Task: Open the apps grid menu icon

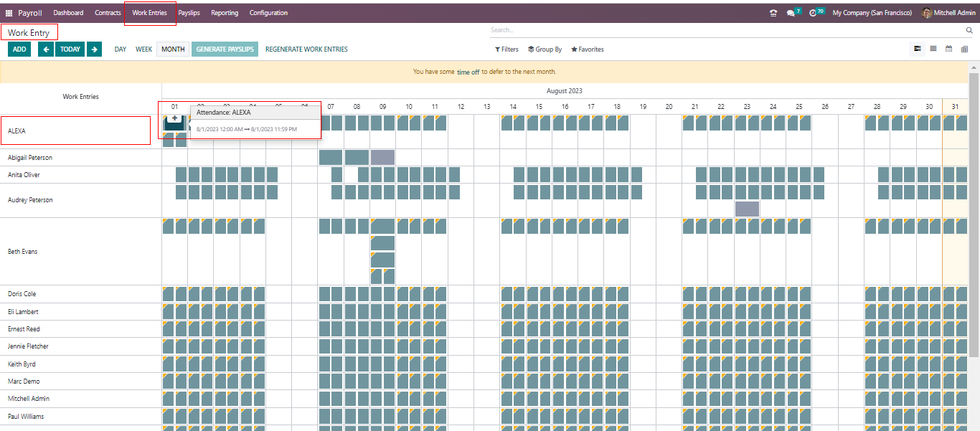Action: pyautogui.click(x=9, y=13)
